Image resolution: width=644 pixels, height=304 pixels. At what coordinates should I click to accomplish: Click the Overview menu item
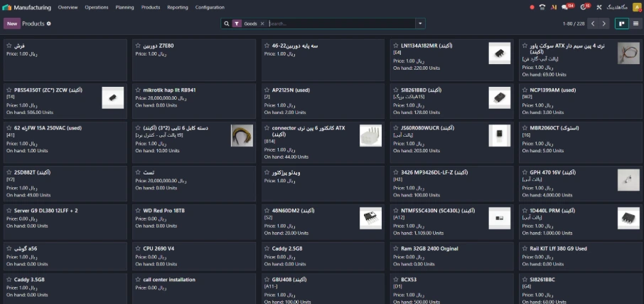click(68, 7)
